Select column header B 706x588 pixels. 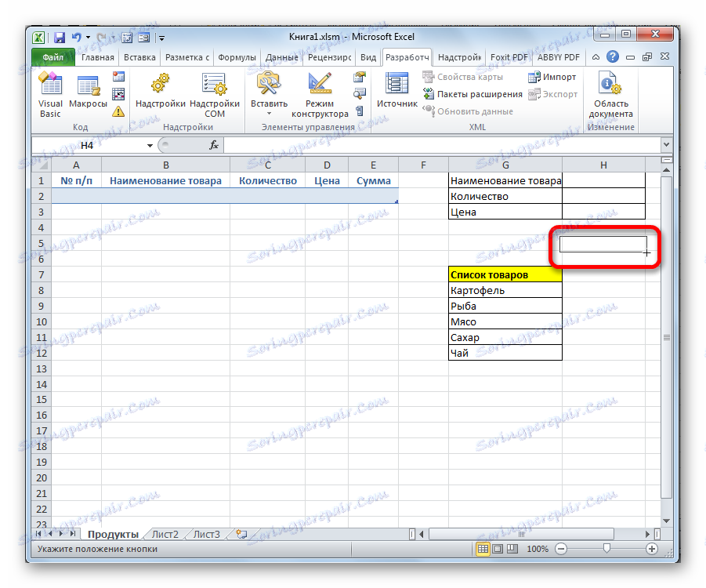(165, 165)
